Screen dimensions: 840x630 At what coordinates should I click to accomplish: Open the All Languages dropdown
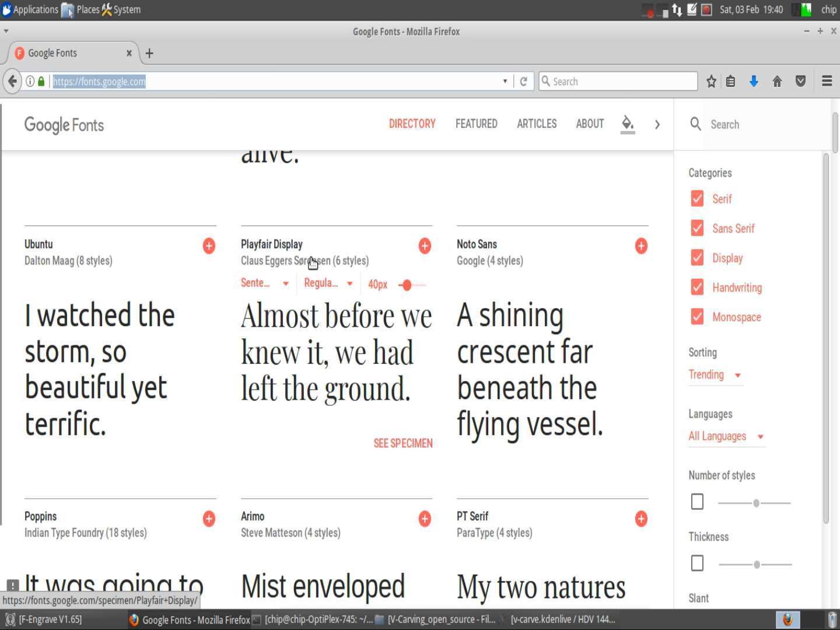726,436
